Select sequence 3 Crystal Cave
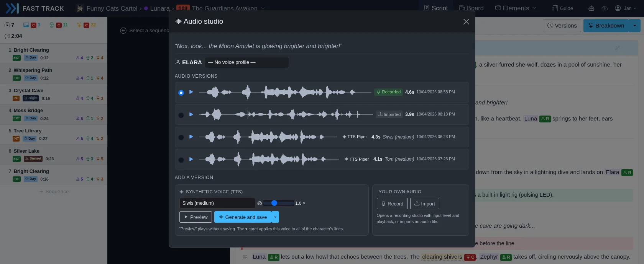The width and height of the screenshot is (644, 264). coord(54,94)
